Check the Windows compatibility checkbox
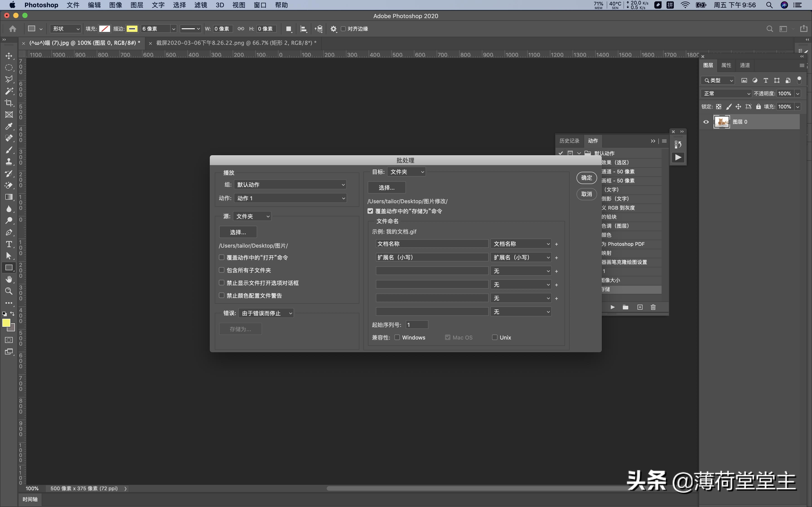This screenshot has height=507, width=812. point(397,337)
